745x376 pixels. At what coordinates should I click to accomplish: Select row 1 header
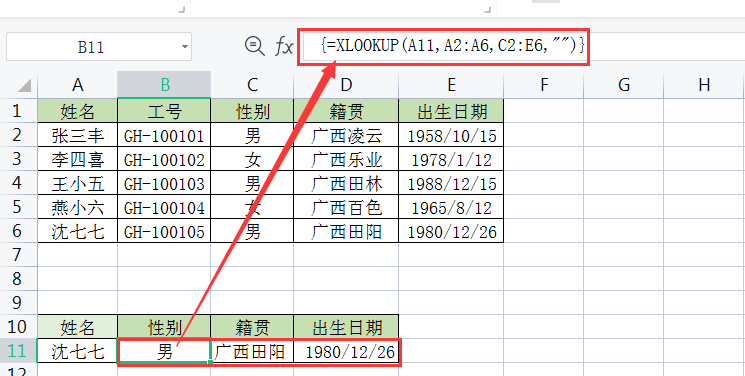(x=18, y=111)
